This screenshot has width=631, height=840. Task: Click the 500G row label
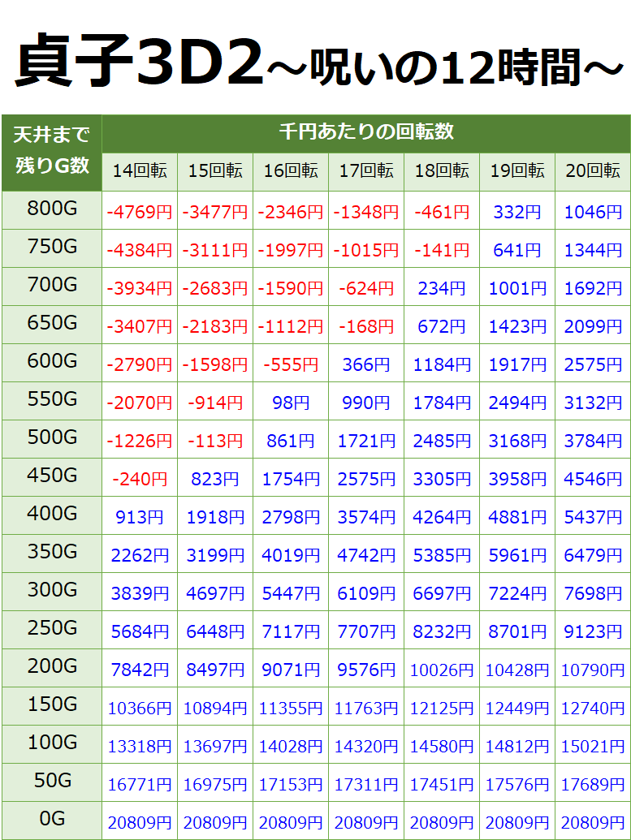(x=51, y=439)
